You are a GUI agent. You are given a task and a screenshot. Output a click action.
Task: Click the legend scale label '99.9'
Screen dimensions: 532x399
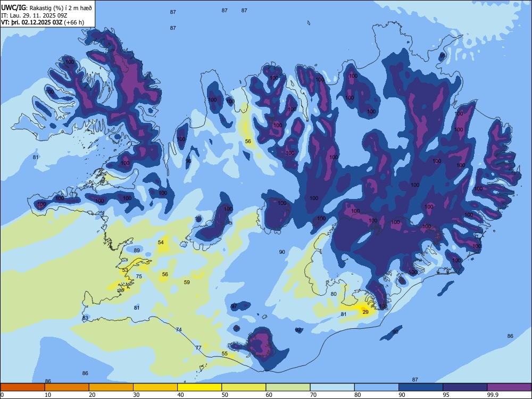493,395
